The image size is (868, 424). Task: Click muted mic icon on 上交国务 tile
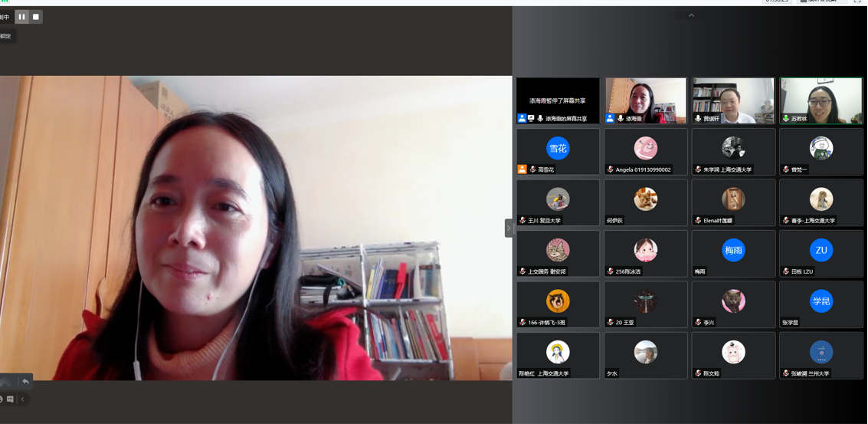522,271
